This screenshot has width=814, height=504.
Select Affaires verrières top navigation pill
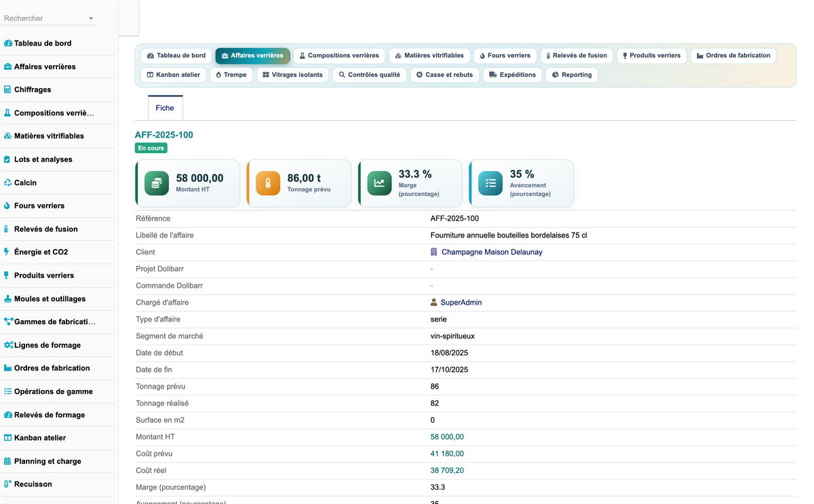coord(252,56)
